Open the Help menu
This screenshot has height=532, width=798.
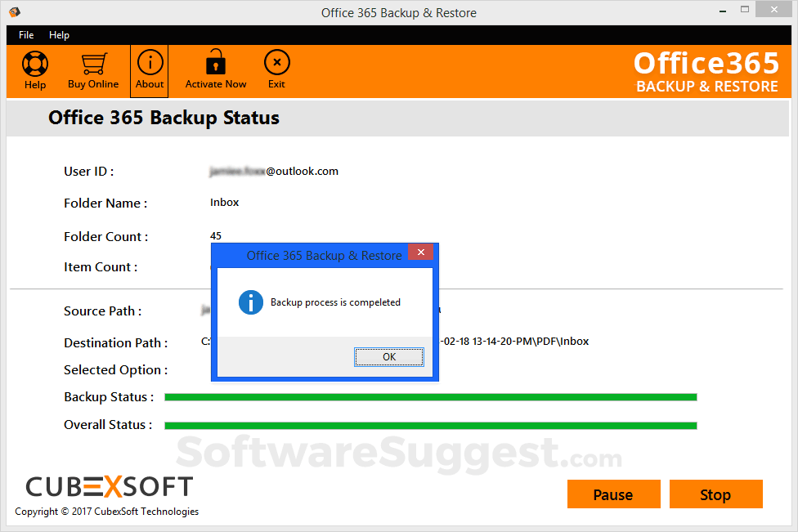tap(59, 35)
